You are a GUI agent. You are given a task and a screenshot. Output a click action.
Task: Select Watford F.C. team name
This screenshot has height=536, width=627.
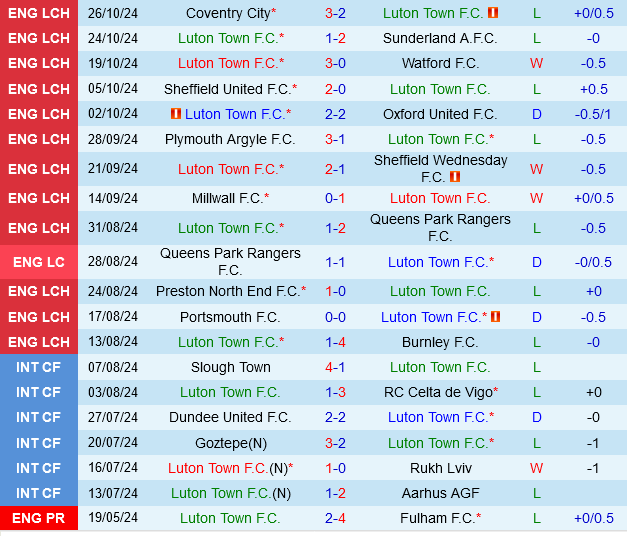point(440,63)
